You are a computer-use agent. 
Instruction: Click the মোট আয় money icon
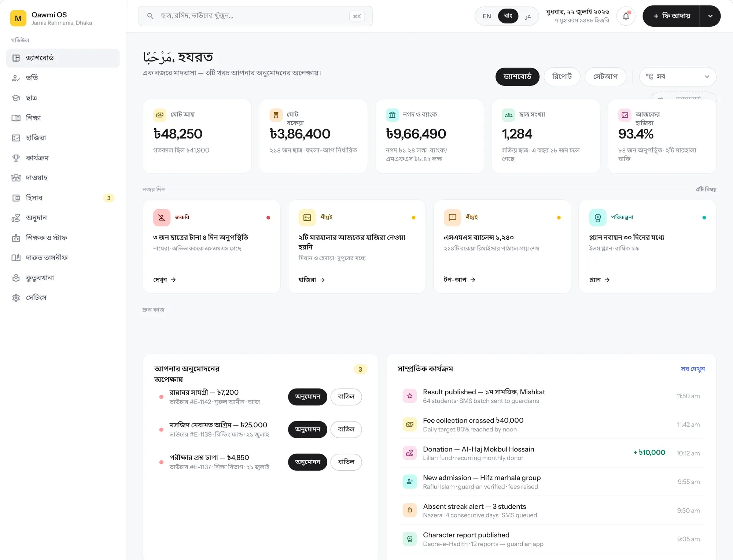(x=160, y=115)
